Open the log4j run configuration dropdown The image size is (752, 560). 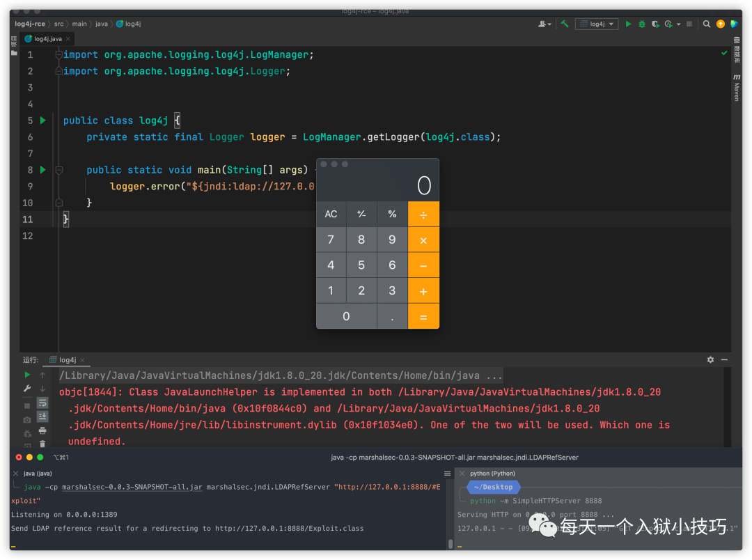click(597, 24)
